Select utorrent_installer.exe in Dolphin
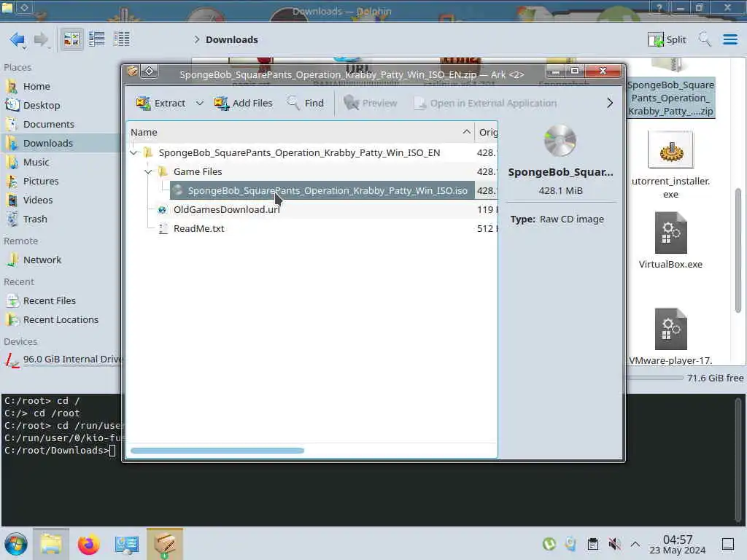This screenshot has height=560, width=747. click(x=670, y=164)
